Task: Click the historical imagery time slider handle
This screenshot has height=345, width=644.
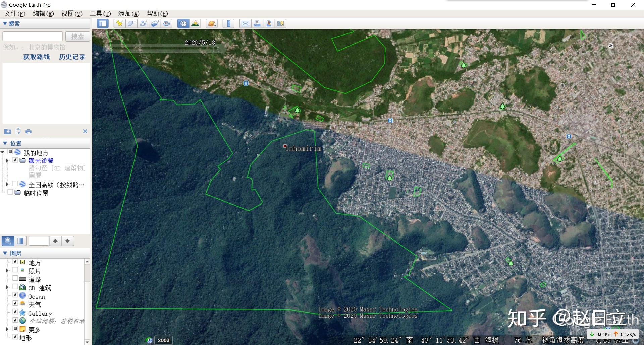Action: (216, 49)
